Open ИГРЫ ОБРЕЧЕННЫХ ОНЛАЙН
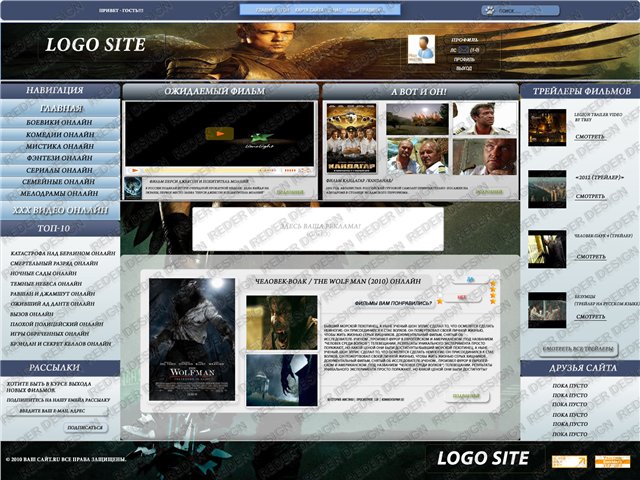Screen dimensions: 640x480 tap(50, 334)
